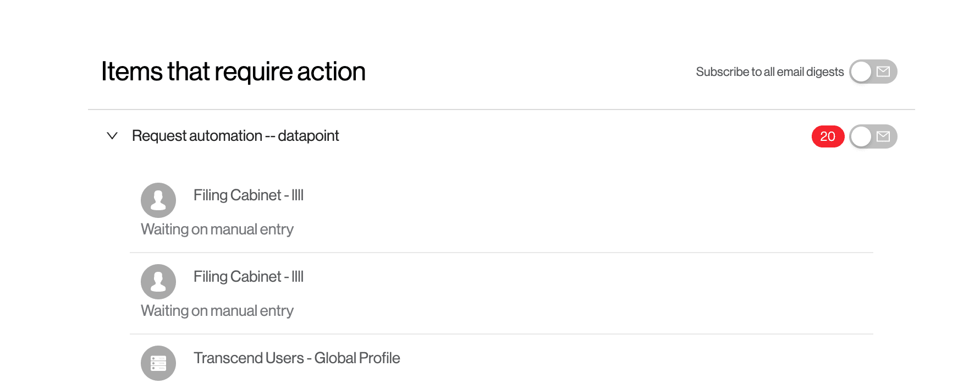
Task: Click envelope icon in the all-digests switch
Action: click(883, 72)
